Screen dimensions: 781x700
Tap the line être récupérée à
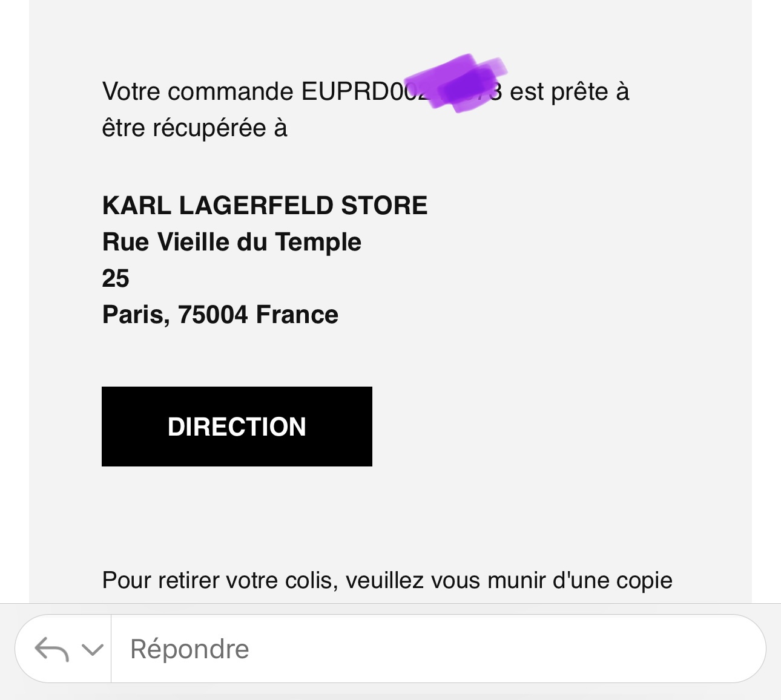pos(194,128)
